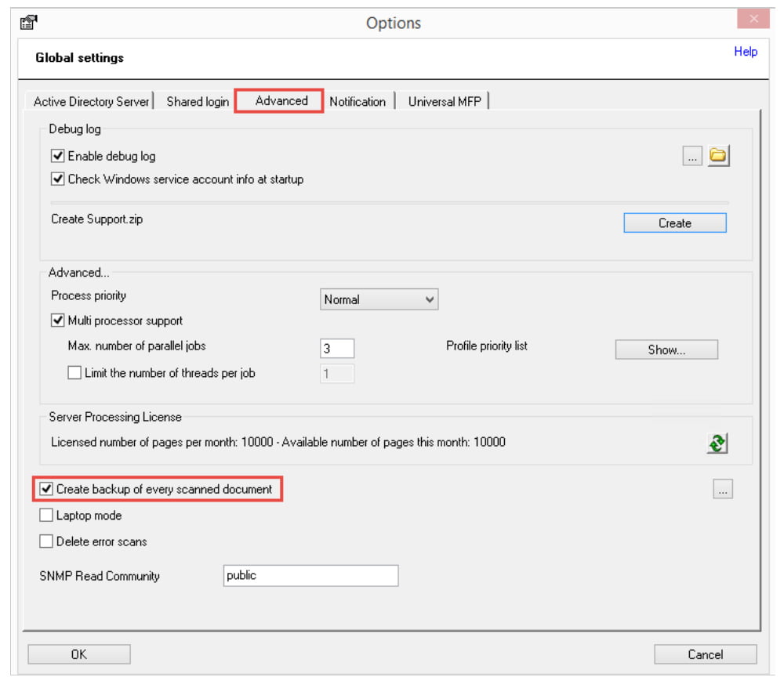Open backup folder settings ellipsis button
The height and width of the screenshot is (688, 784).
coord(723,489)
